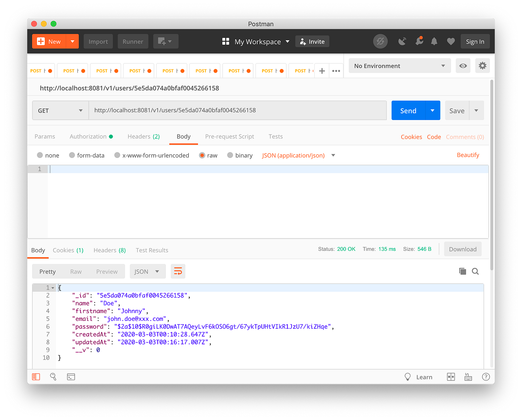Click the Send button
The image size is (522, 420).
[408, 110]
